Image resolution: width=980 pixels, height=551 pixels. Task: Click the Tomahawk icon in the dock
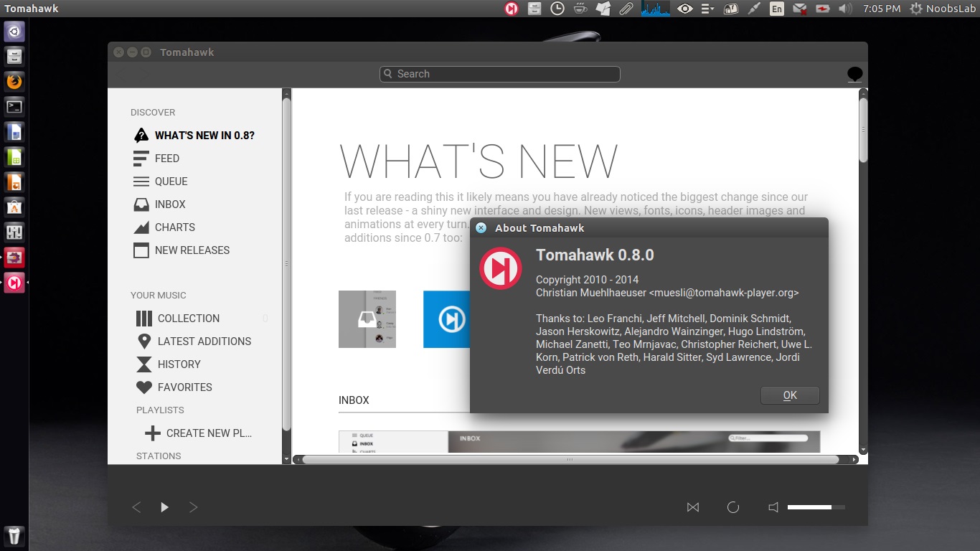14,282
